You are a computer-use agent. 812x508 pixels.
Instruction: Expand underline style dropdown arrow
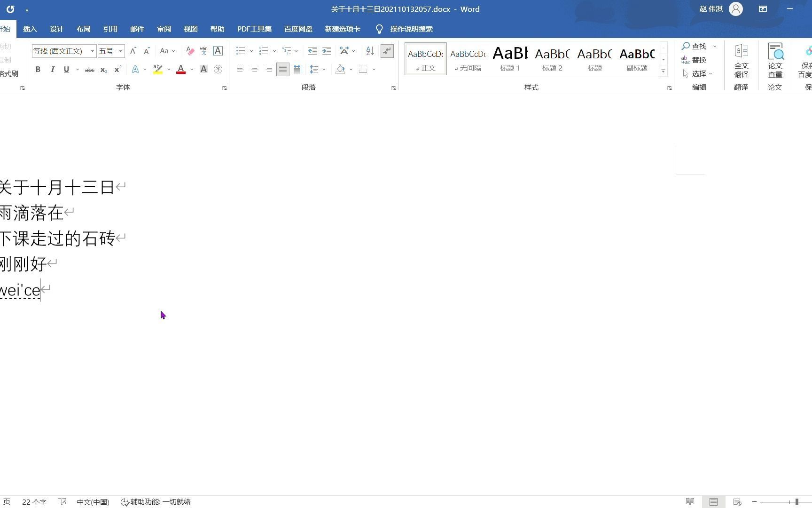point(78,69)
